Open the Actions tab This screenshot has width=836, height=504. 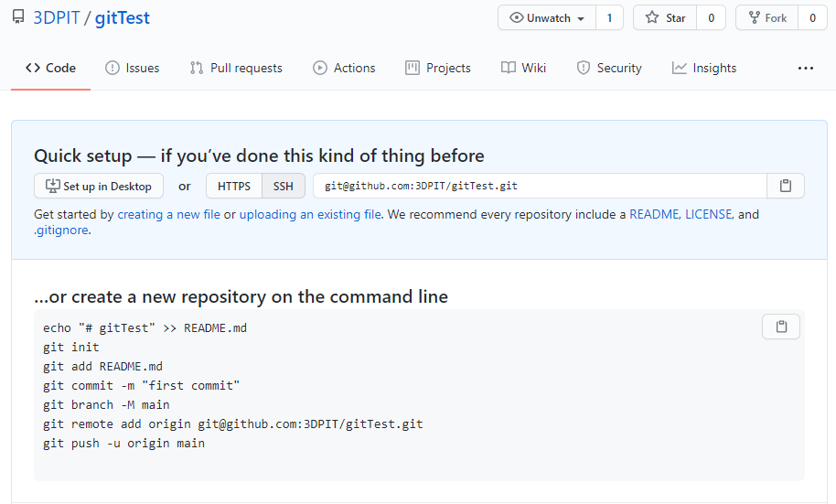click(x=344, y=68)
